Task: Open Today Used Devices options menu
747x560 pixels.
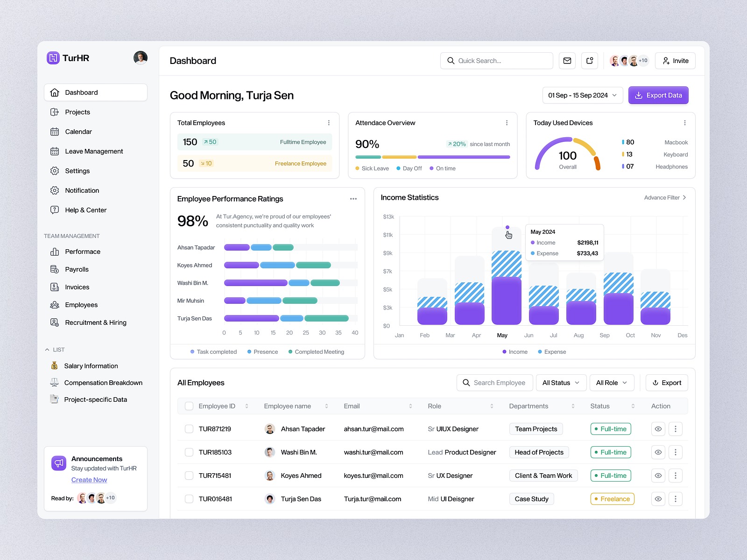Action: [x=684, y=123]
